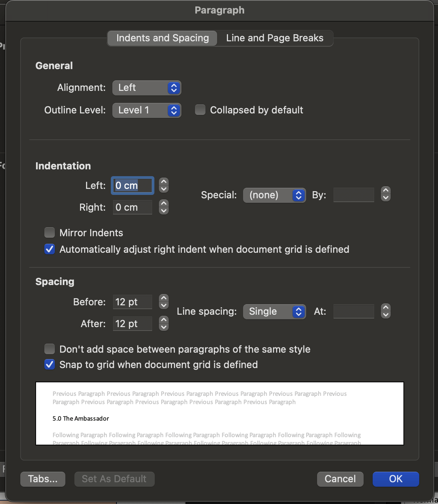This screenshot has height=504, width=438.
Task: Click the At value down stepper arrow
Action: (386, 315)
